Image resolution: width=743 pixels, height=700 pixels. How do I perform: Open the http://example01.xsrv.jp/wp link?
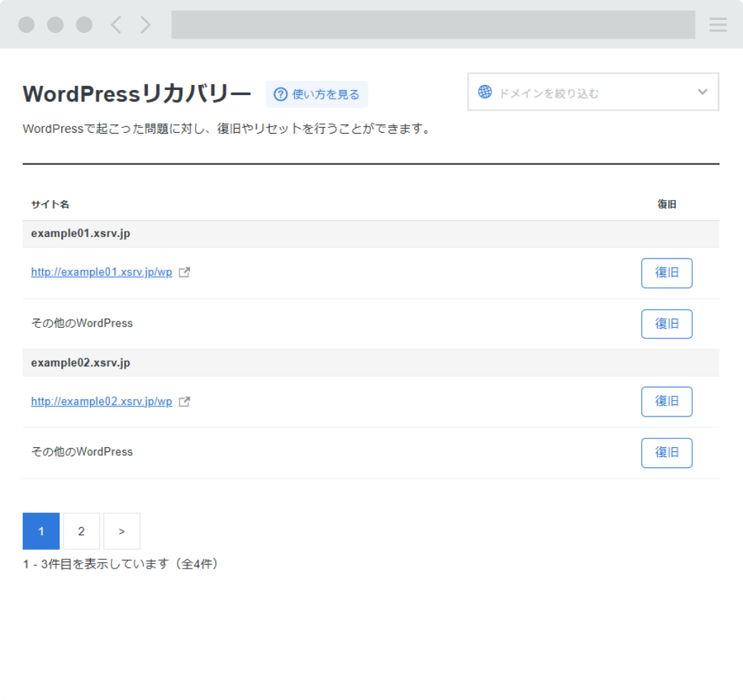101,272
